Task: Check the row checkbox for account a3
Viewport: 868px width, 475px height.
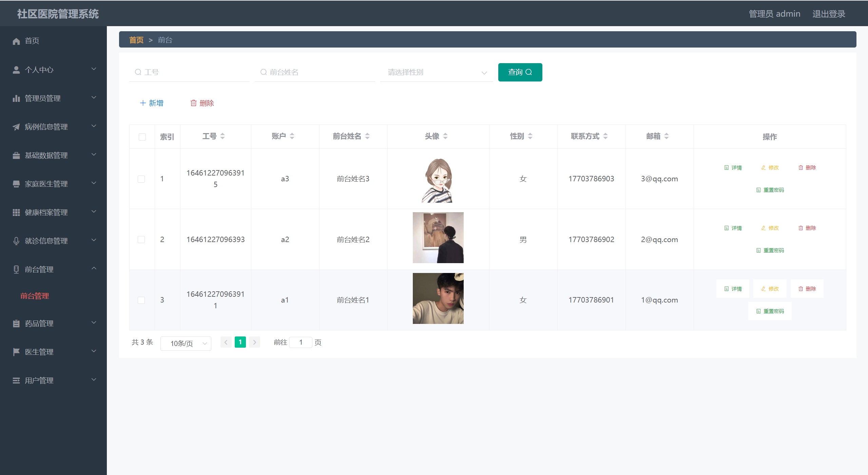Action: 141,179
